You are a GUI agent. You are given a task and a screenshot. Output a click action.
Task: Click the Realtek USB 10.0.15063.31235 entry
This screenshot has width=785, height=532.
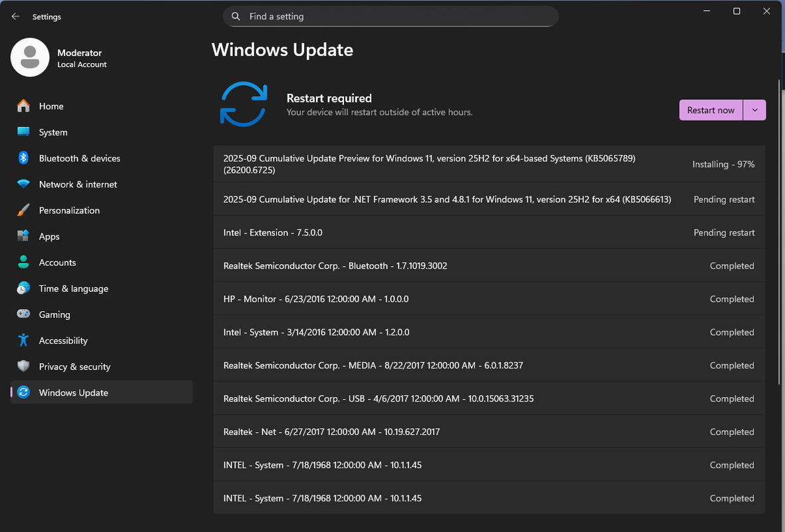pos(489,398)
